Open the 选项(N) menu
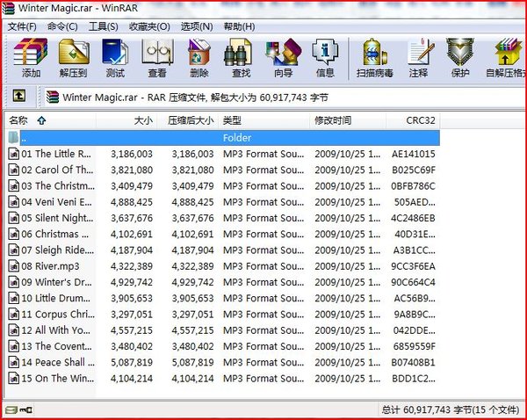This screenshot has height=420, width=527. coord(197,26)
